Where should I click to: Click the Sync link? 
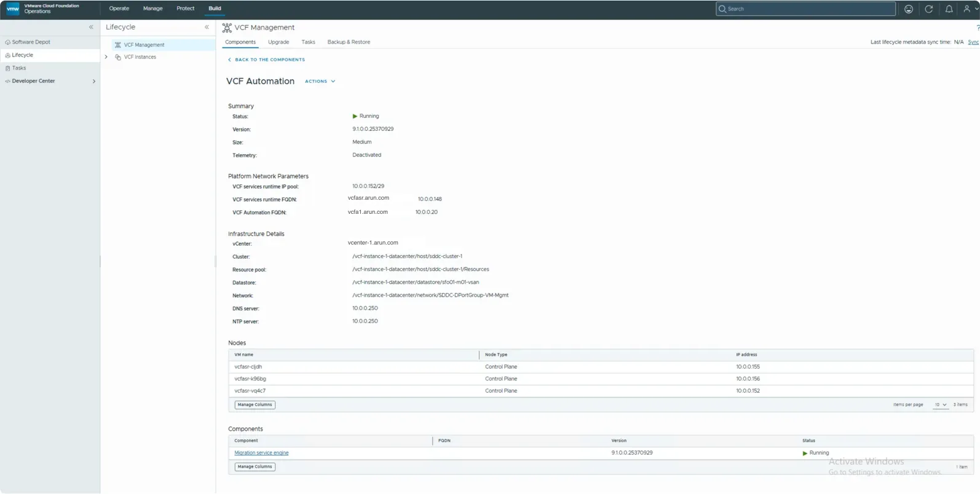pyautogui.click(x=973, y=42)
